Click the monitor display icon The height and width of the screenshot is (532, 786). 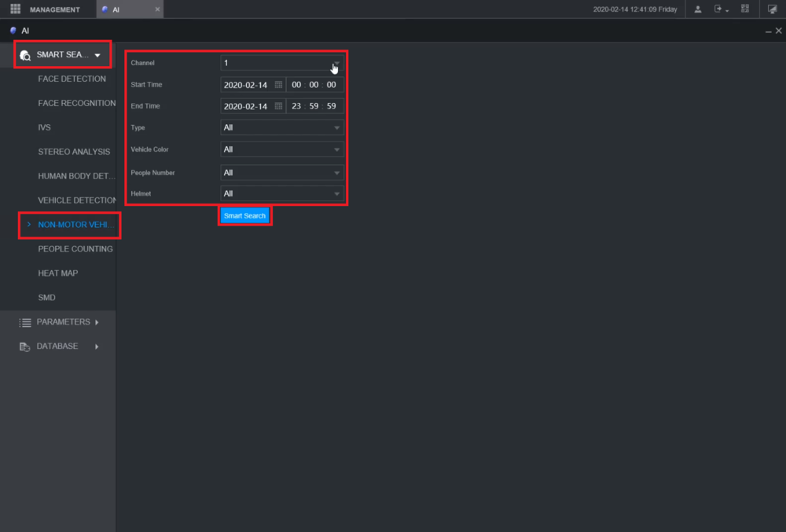tap(772, 9)
